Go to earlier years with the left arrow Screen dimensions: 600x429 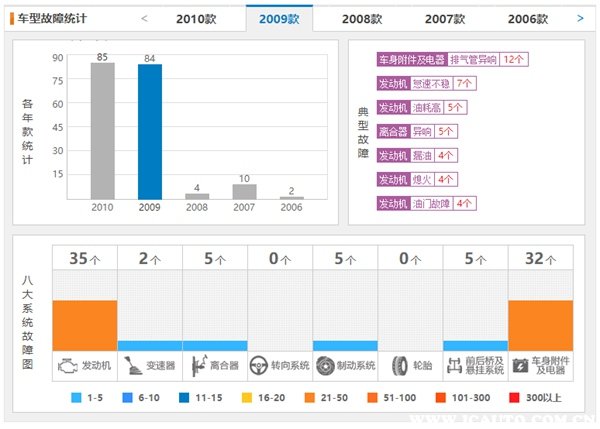coord(144,18)
